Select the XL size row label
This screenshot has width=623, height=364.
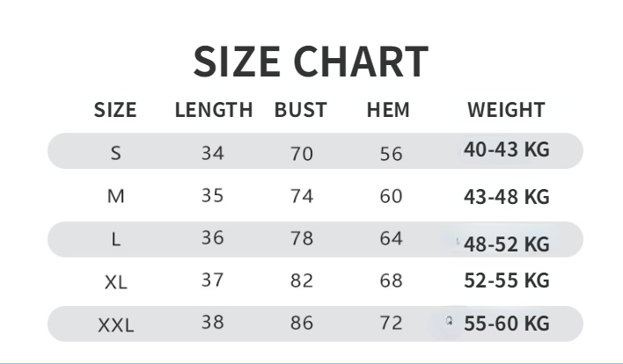pos(115,282)
